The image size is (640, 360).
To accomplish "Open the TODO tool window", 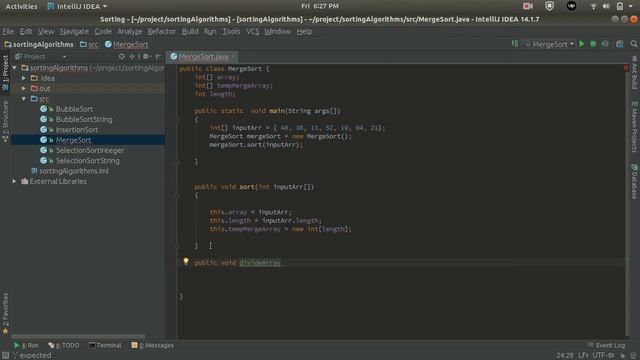I will pyautogui.click(x=64, y=345).
